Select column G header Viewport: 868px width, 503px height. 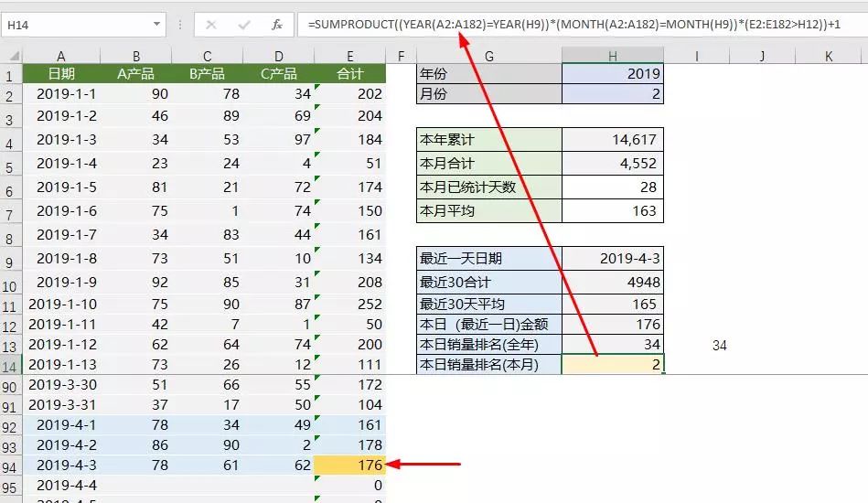(488, 56)
